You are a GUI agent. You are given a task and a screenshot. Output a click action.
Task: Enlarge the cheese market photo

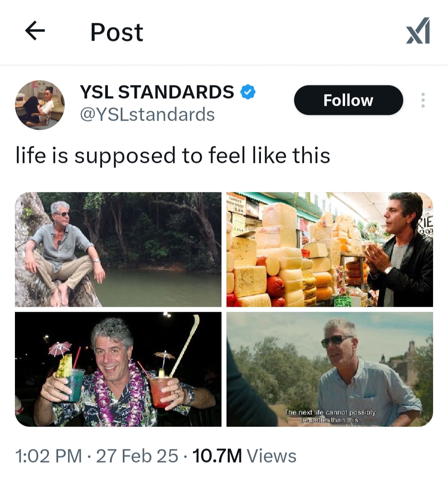coord(330,249)
